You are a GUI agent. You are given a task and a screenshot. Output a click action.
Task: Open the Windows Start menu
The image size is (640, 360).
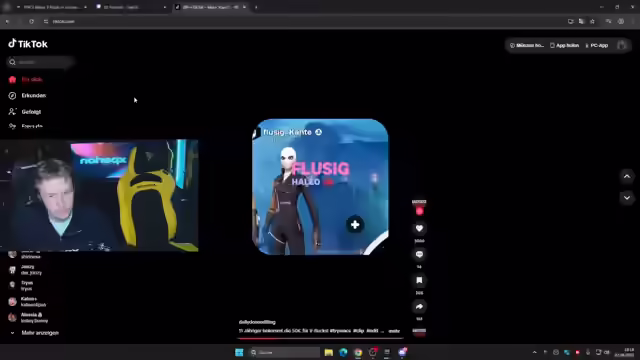(x=239, y=352)
